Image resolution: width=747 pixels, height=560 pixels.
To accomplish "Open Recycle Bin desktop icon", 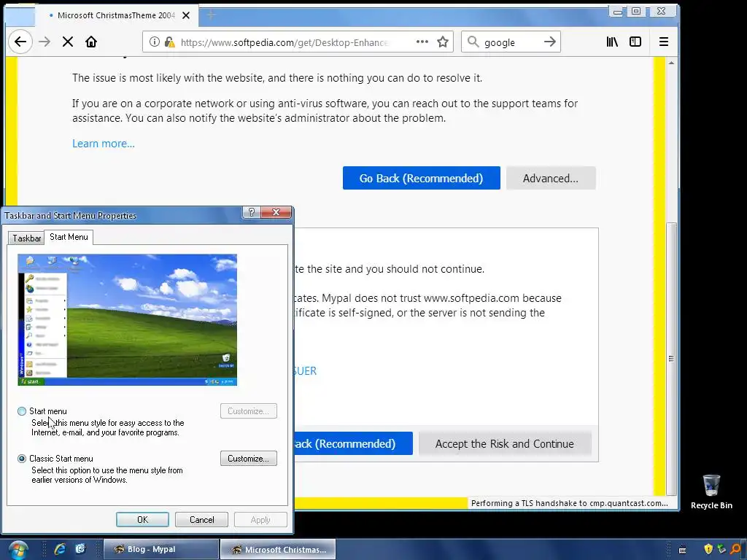I will (x=711, y=492).
